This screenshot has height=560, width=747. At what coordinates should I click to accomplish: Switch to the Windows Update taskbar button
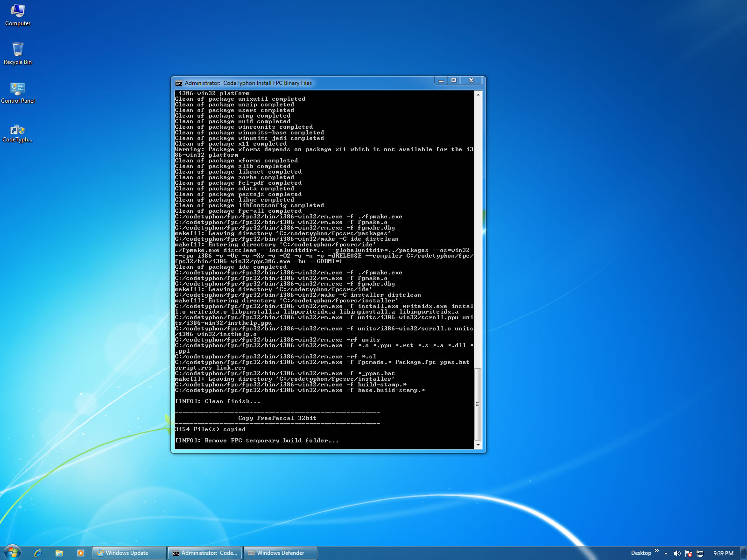pyautogui.click(x=129, y=553)
